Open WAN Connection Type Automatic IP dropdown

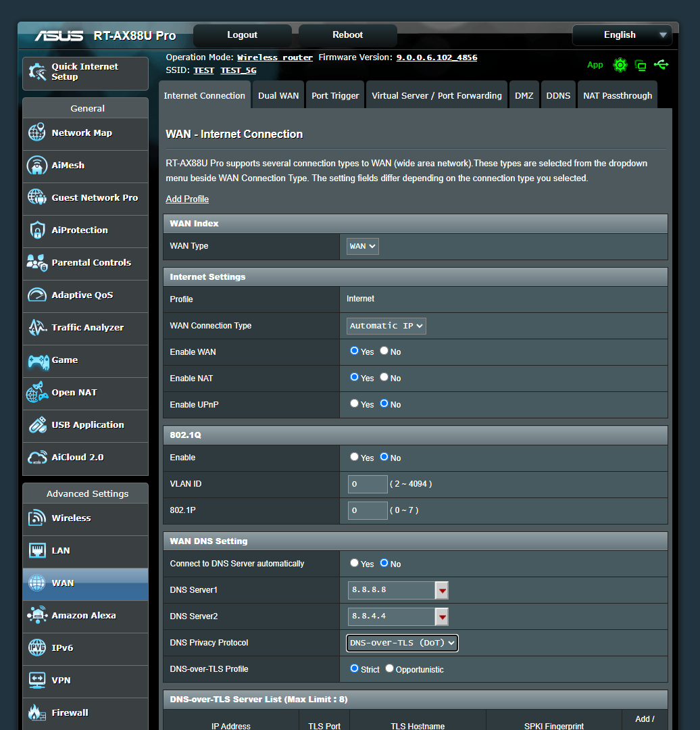tap(386, 326)
